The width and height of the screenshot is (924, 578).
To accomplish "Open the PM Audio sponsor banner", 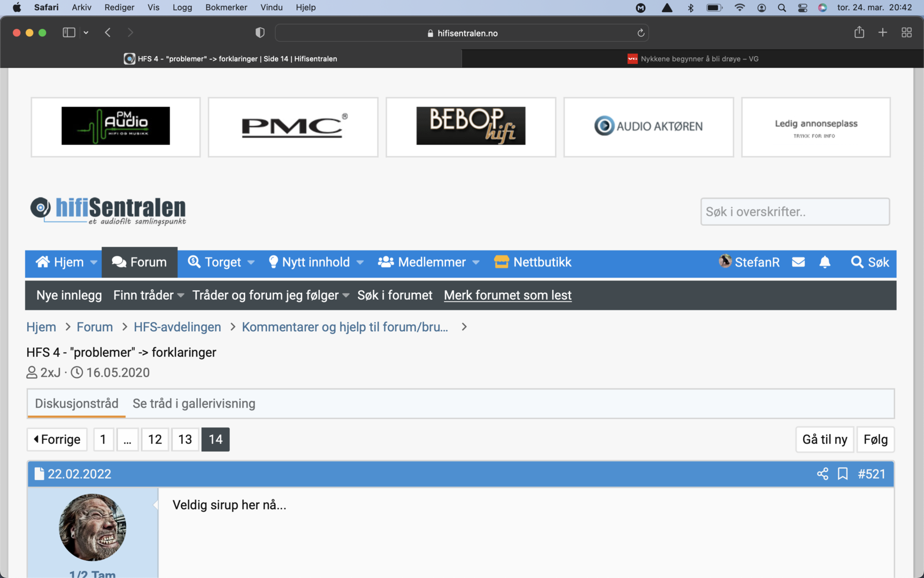I will click(x=115, y=127).
